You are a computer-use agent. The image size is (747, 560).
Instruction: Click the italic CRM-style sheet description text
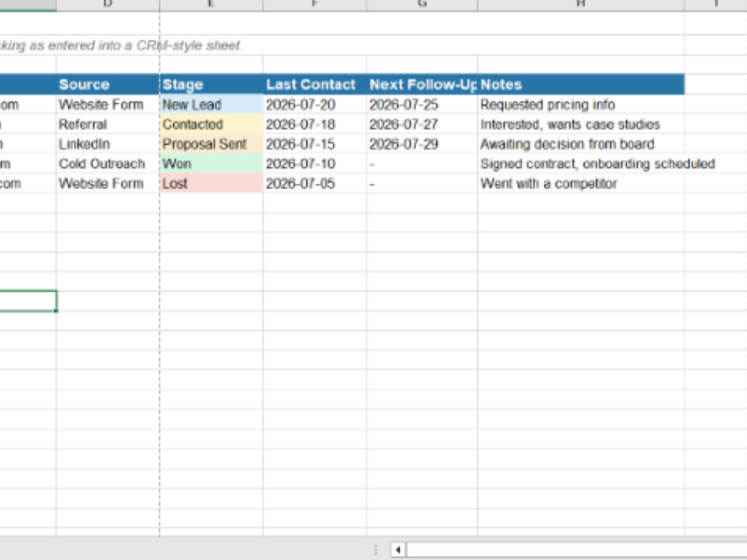click(121, 46)
